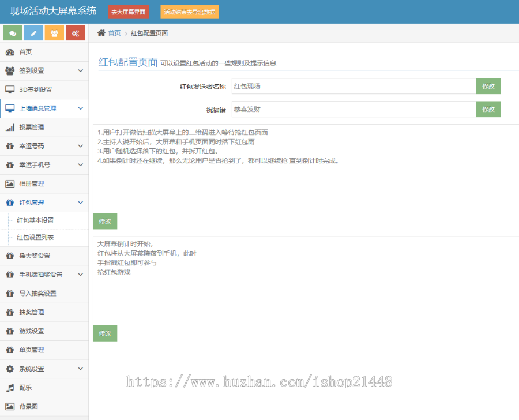Focus the 祝福语 input field
The image size is (519, 420).
click(x=354, y=109)
